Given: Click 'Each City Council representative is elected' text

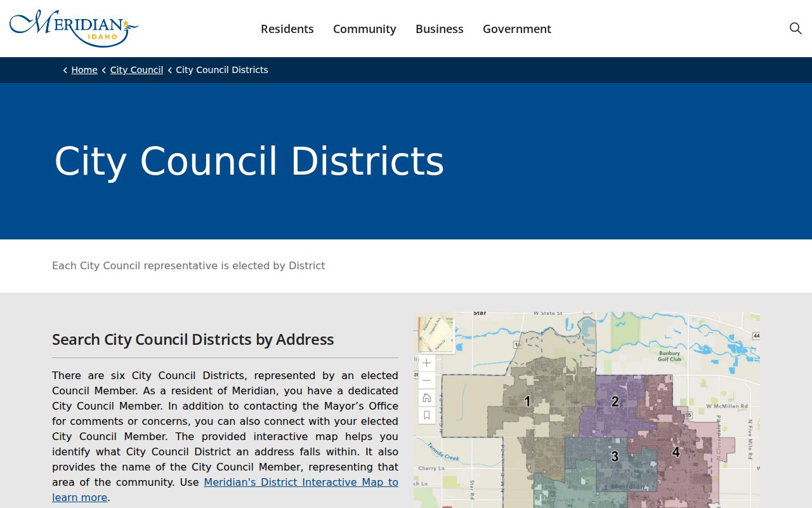Looking at the screenshot, I should [x=188, y=265].
